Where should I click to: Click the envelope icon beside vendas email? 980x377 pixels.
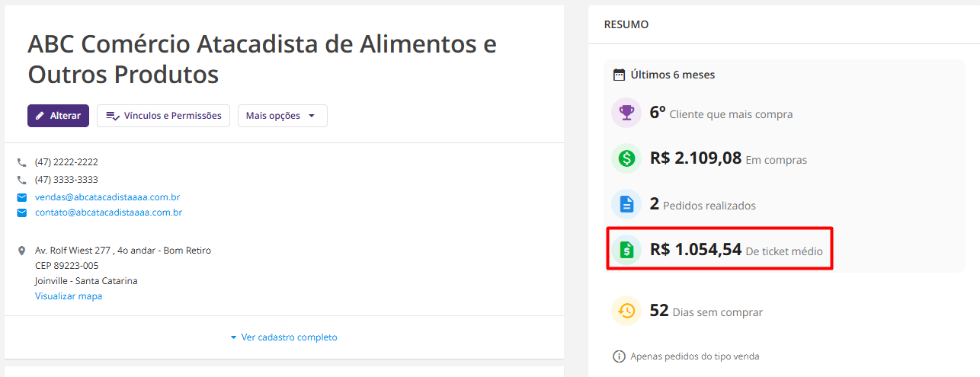[22, 197]
